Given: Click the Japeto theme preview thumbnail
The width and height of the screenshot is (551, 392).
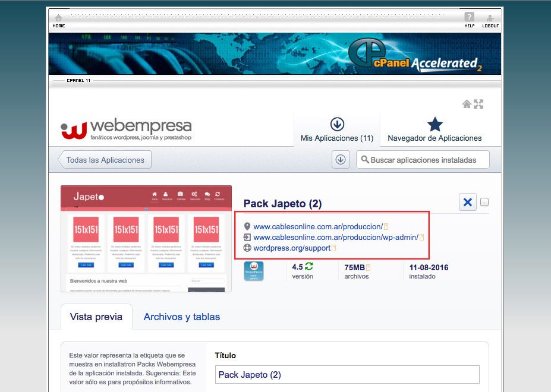Looking at the screenshot, I should 146,239.
